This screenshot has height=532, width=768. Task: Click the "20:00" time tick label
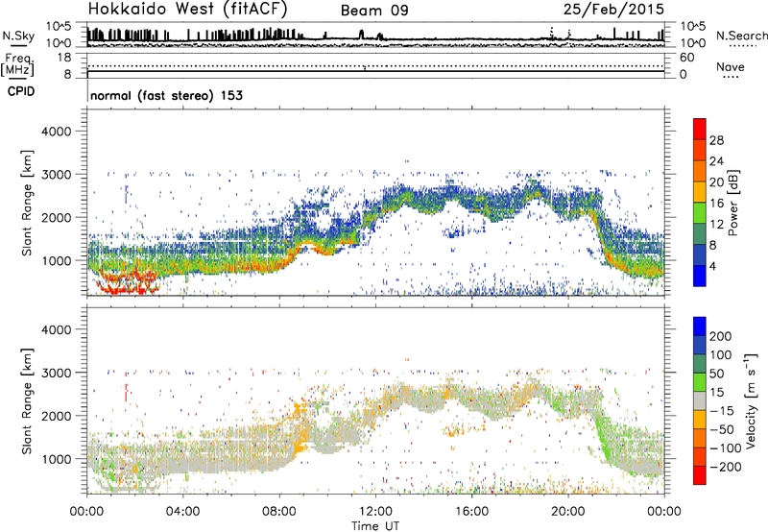point(568,512)
